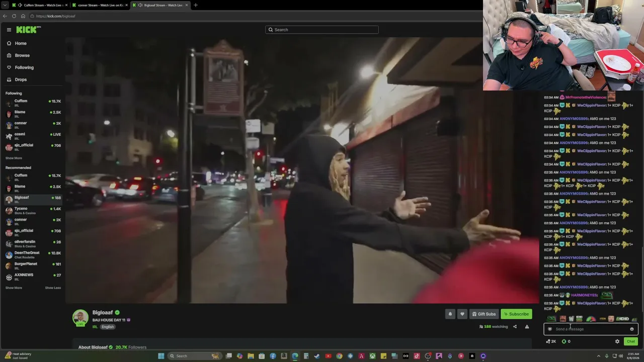Open the emote picker in chat input

click(x=632, y=329)
